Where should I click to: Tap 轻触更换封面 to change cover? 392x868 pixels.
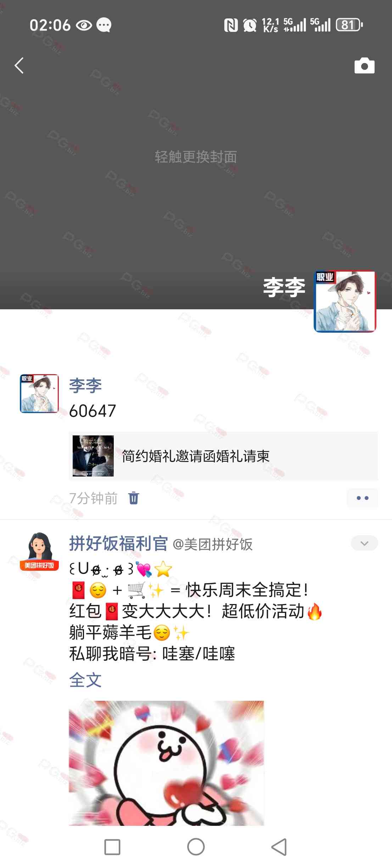[x=196, y=157]
